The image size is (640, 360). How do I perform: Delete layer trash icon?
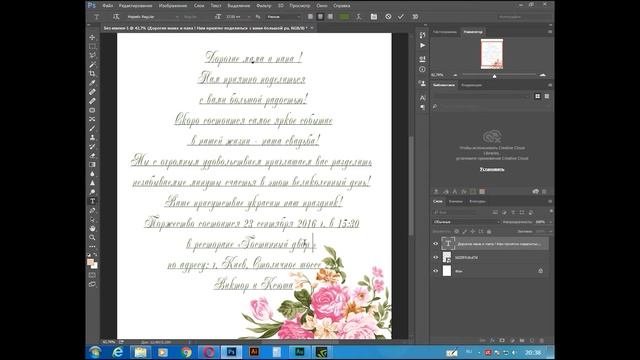tap(542, 340)
